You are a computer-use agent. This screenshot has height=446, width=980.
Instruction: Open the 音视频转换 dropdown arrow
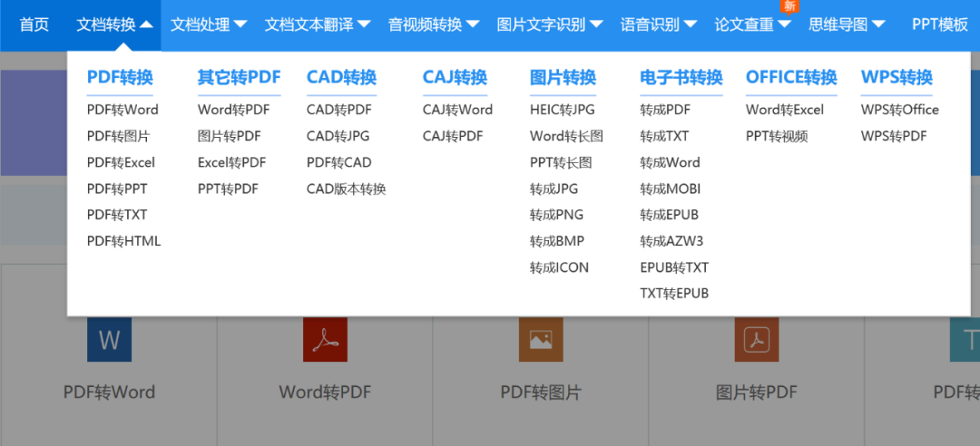click(x=473, y=25)
